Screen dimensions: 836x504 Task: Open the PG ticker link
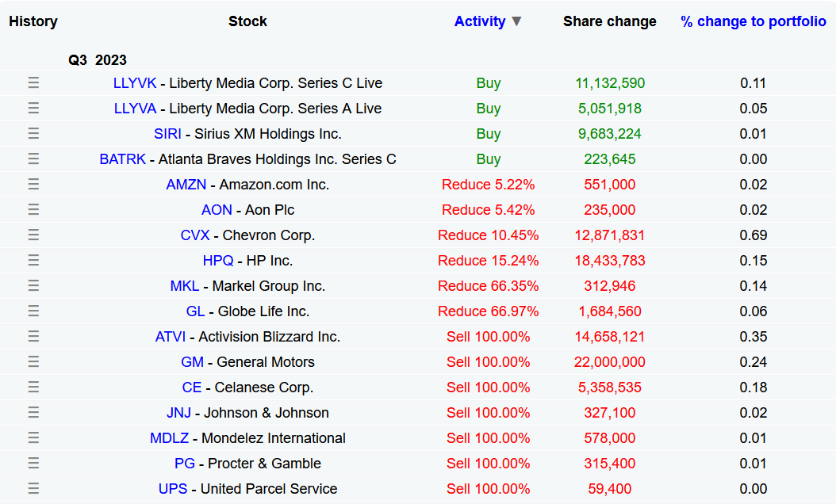click(185, 464)
